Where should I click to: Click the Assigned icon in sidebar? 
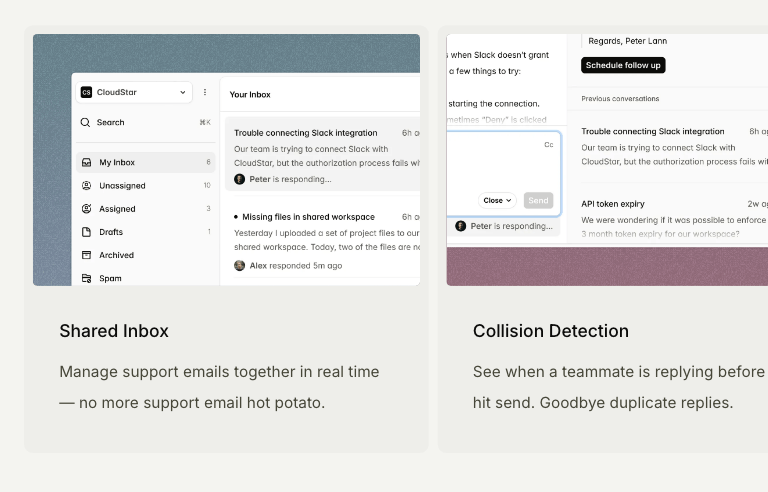87,209
